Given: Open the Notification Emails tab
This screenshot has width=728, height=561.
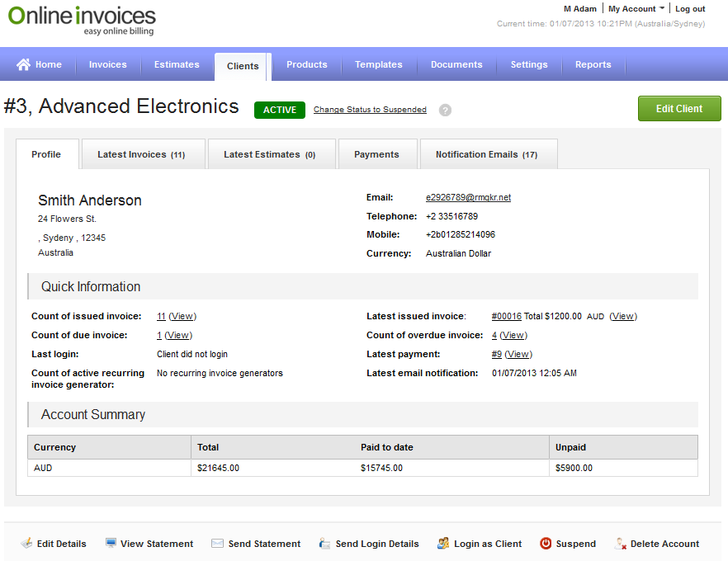Looking at the screenshot, I should 486,154.
